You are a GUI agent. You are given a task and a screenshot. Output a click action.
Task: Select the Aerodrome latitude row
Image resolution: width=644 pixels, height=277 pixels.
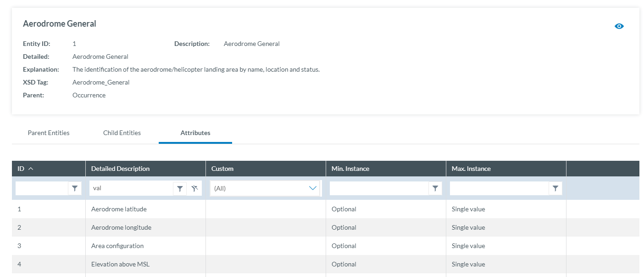[119, 209]
